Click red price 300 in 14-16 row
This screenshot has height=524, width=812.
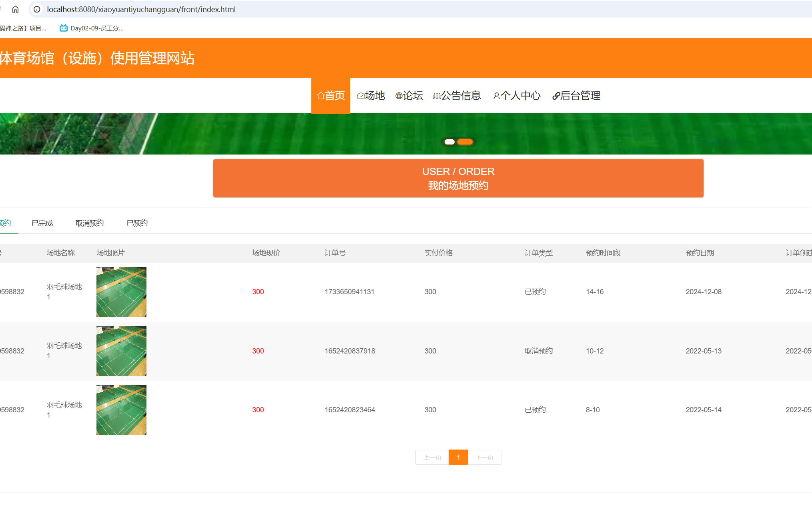click(258, 292)
